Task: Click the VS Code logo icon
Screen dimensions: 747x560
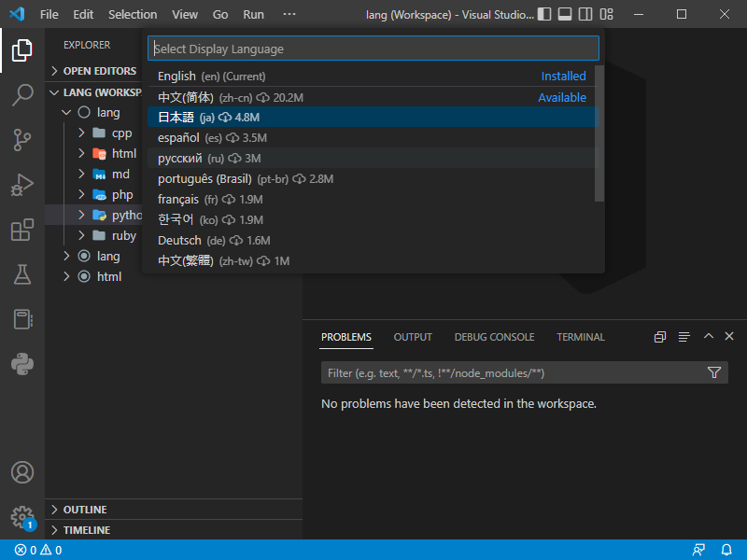Action: tap(17, 14)
